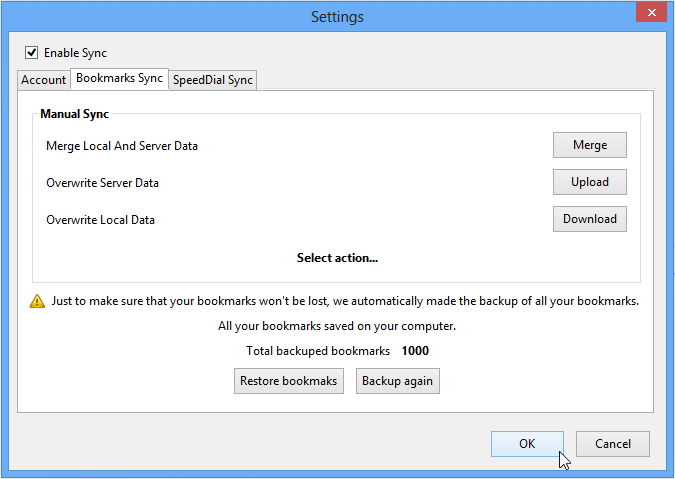The image size is (675, 479).
Task: Click the Upload button
Action: tap(589, 182)
